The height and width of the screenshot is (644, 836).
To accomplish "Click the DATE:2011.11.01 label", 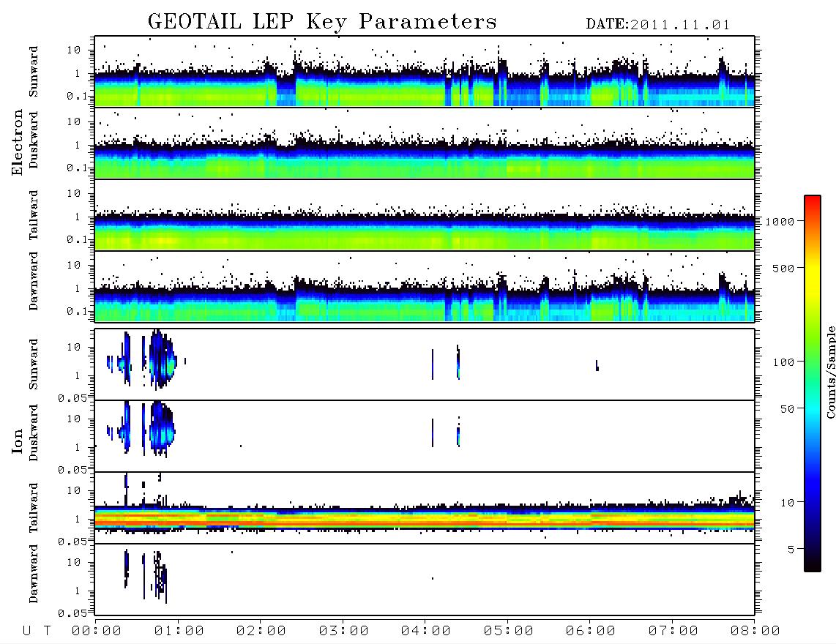I will click(x=658, y=25).
